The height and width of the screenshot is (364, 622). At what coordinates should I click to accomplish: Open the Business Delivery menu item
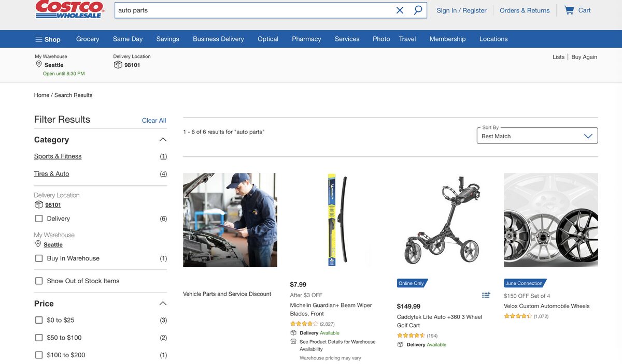pyautogui.click(x=218, y=39)
